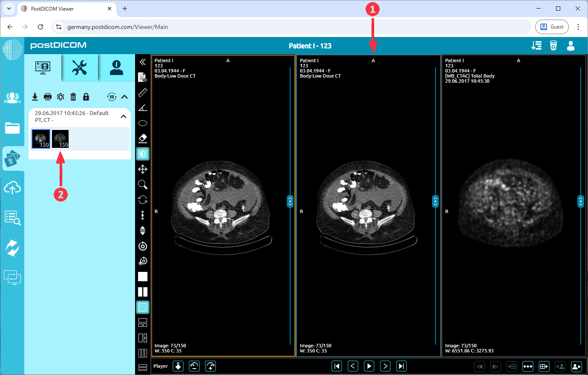The image size is (588, 375).
Task: Open the cloud upload section
Action: pyautogui.click(x=12, y=187)
